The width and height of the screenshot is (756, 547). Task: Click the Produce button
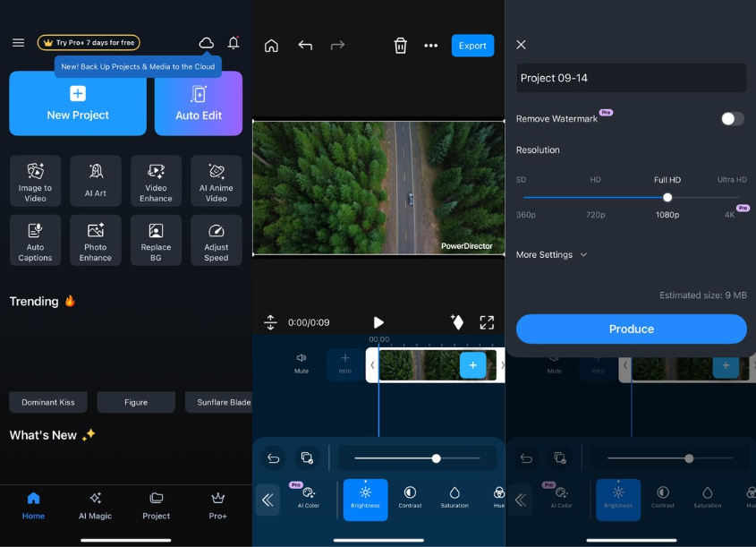(631, 329)
